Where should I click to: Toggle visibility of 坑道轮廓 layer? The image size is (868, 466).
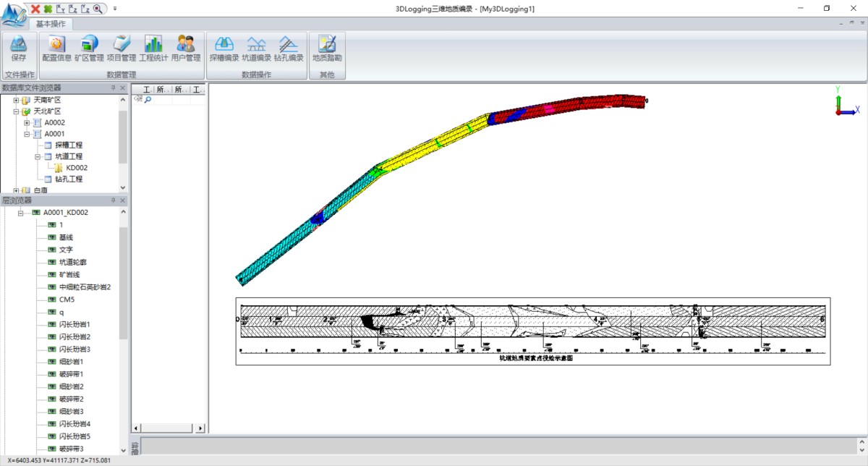coord(52,262)
